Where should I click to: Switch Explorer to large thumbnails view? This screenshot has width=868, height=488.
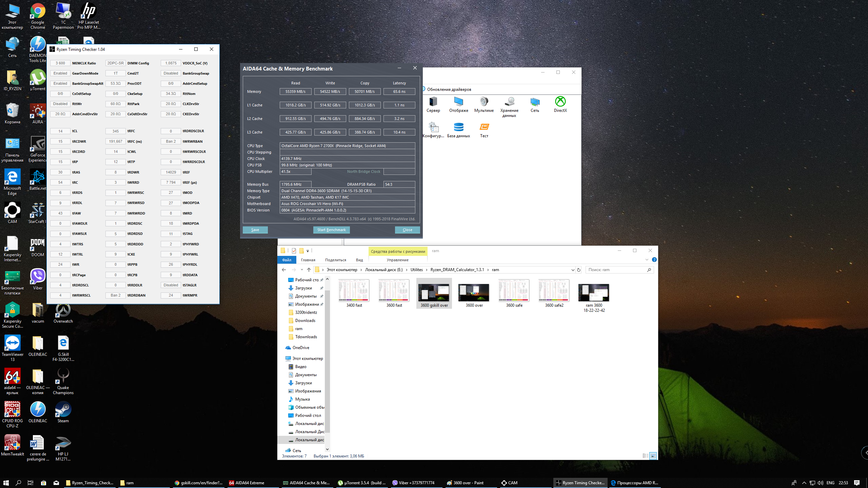pyautogui.click(x=653, y=456)
